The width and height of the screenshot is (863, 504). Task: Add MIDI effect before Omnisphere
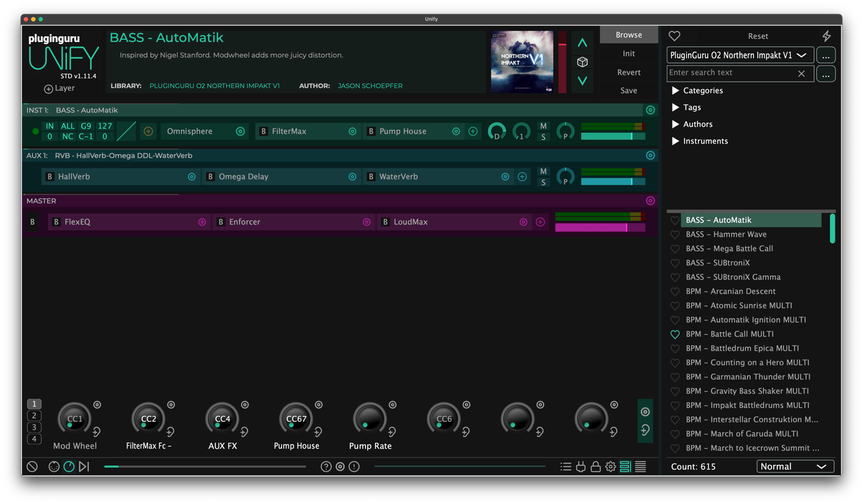point(148,131)
